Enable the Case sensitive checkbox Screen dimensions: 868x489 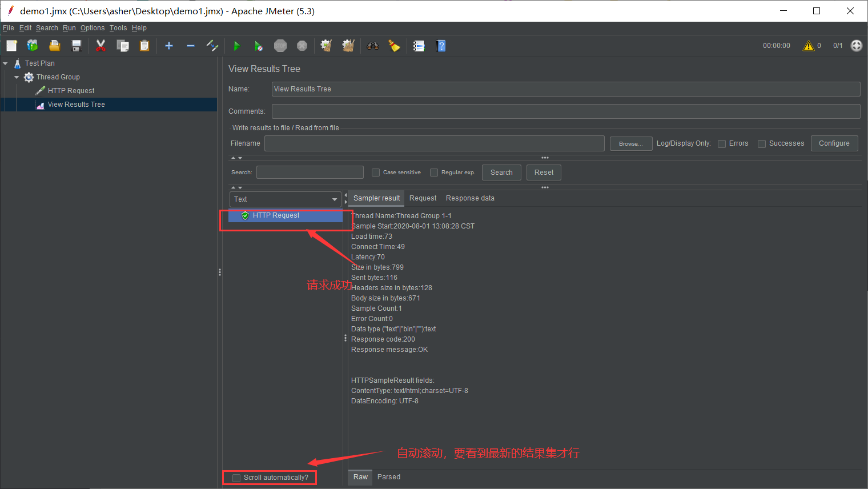[376, 173]
